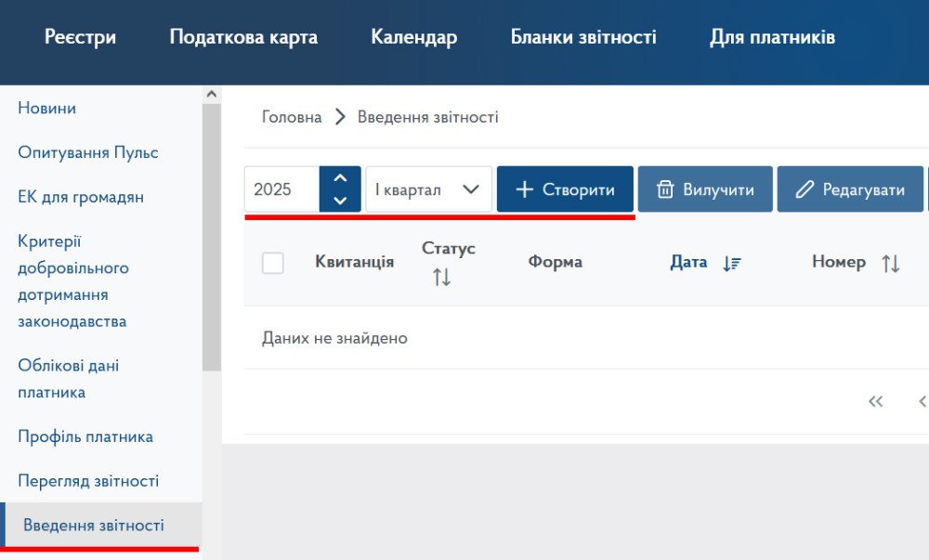Go to Новини in the sidebar

46,108
